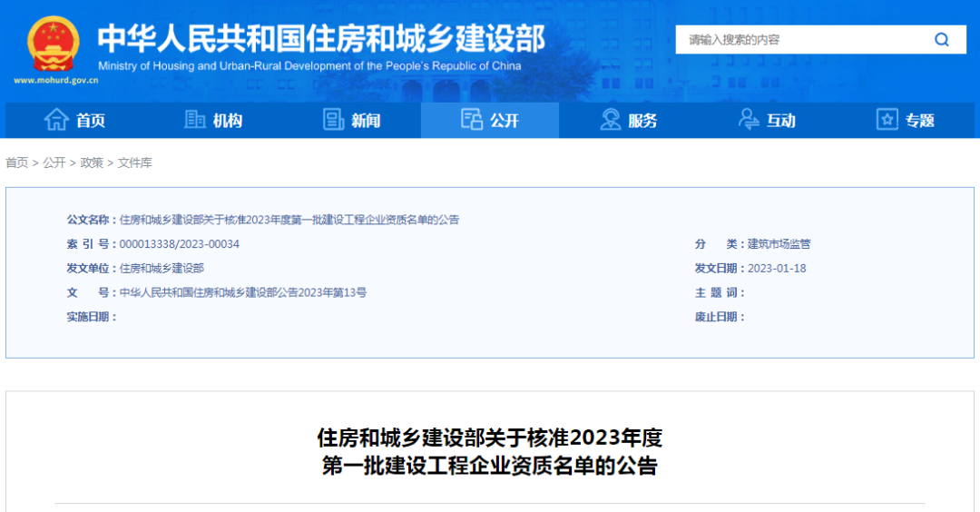
Task: Click the English ministry name subtitle
Action: coord(309,65)
